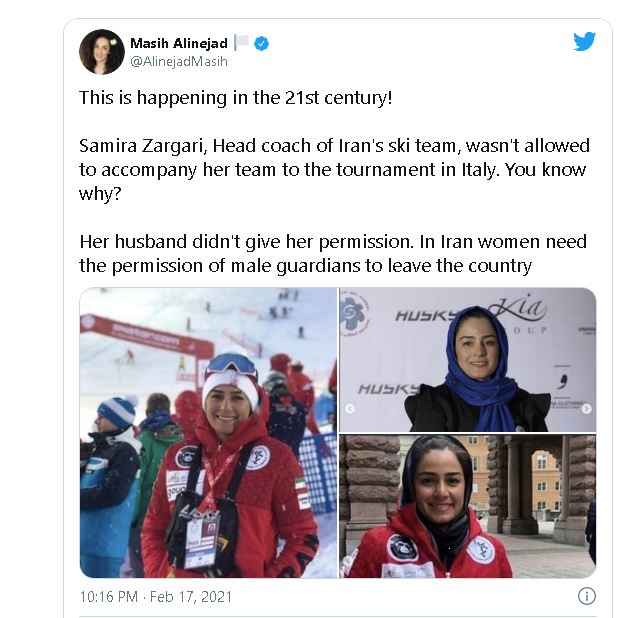Click previous arrow on the blue headscarf photo
This screenshot has width=628, height=618.
pyautogui.click(x=350, y=409)
